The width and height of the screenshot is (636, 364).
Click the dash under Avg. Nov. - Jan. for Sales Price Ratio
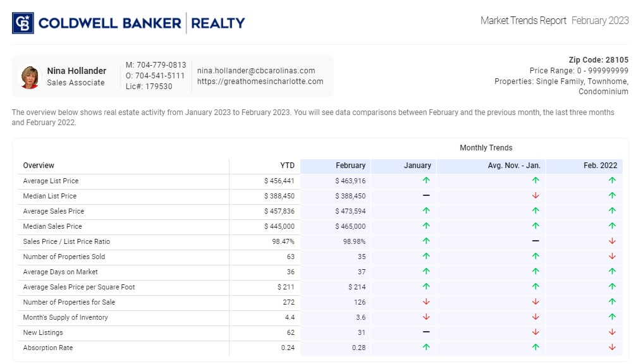pos(535,241)
